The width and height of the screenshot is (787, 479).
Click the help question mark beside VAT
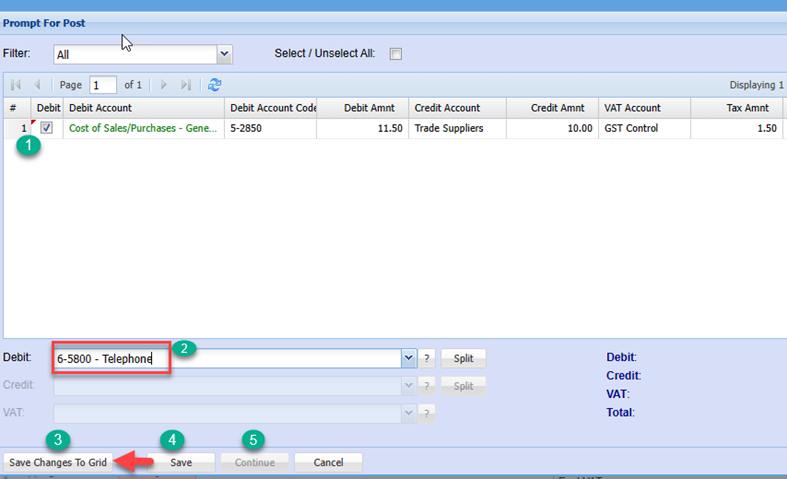pos(425,412)
